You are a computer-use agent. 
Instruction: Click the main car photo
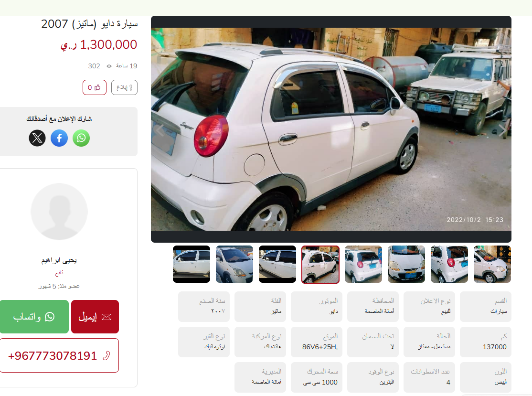point(331,129)
